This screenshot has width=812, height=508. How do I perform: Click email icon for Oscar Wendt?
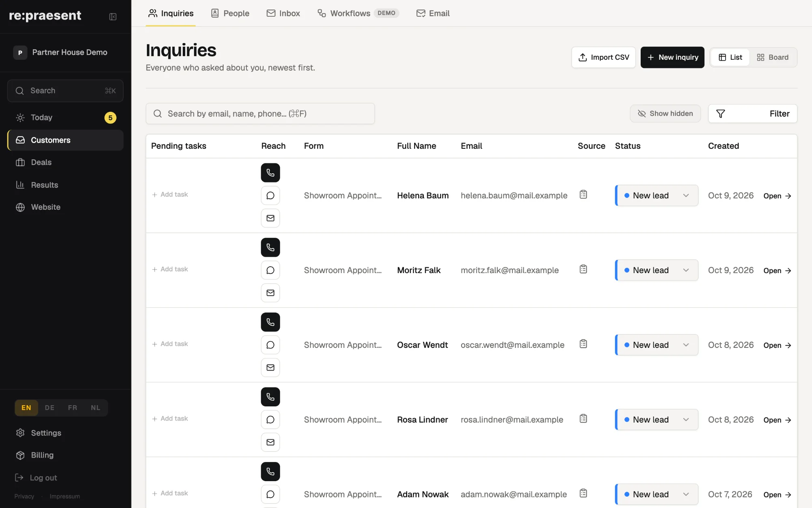click(270, 368)
